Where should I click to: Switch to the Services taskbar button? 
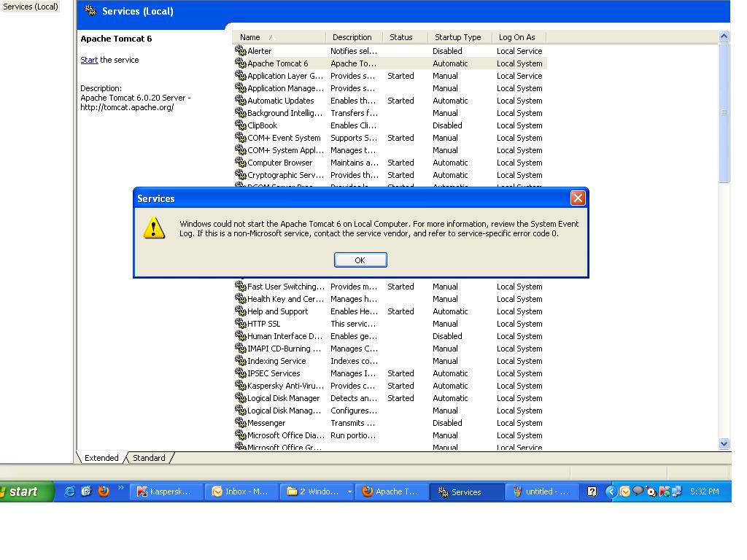point(467,491)
